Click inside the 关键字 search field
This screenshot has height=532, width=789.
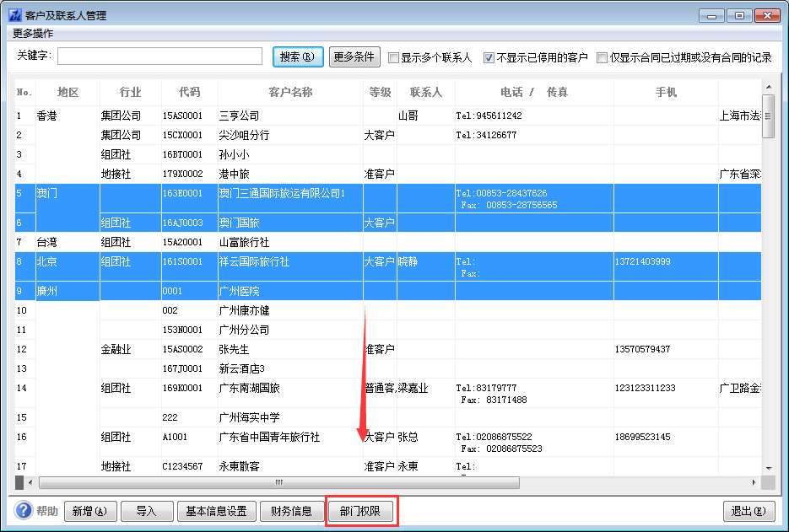click(x=159, y=56)
